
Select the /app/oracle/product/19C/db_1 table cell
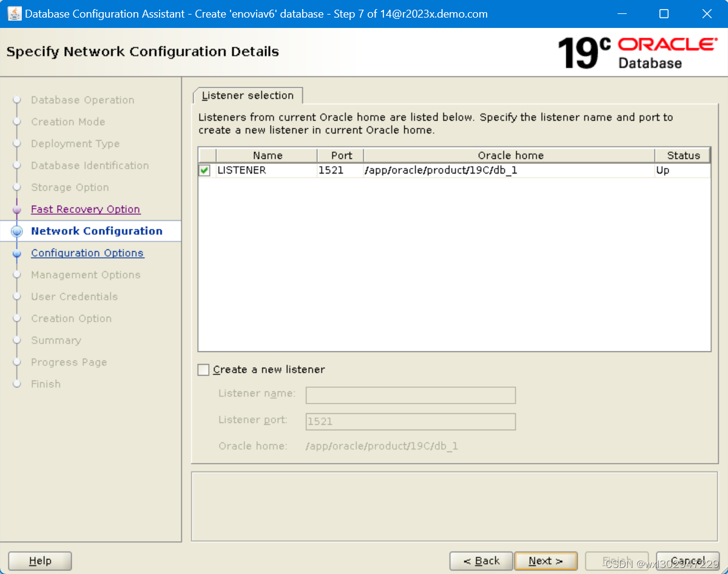[x=510, y=171]
